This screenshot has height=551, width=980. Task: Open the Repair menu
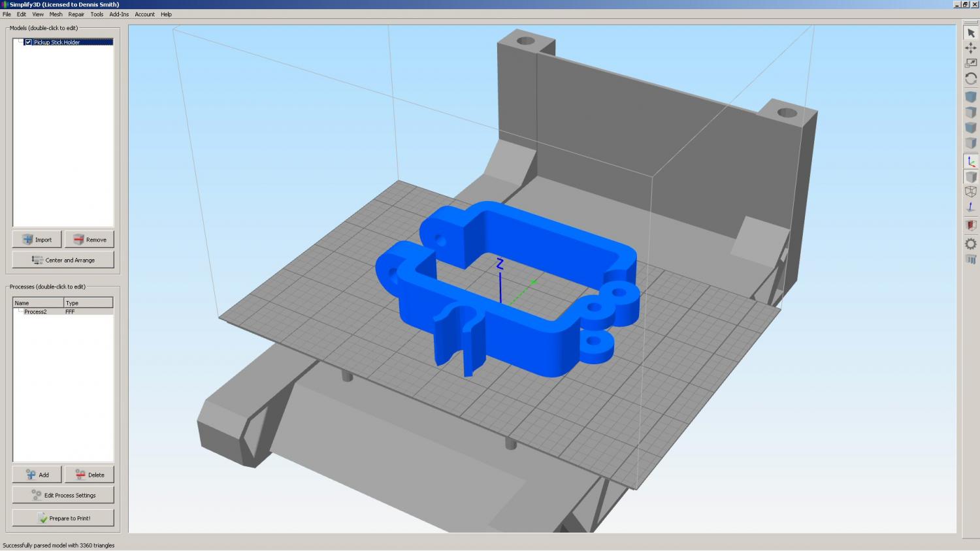(x=76, y=14)
